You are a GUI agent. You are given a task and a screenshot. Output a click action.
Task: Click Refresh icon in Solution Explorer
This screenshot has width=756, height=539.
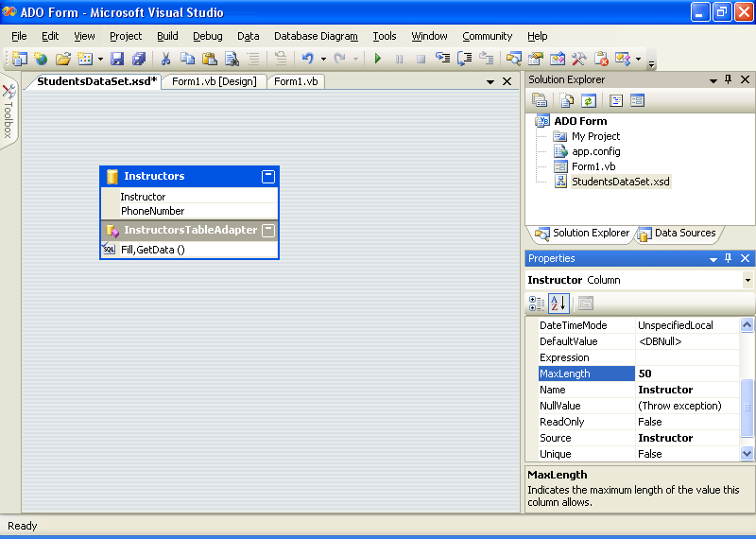(589, 100)
